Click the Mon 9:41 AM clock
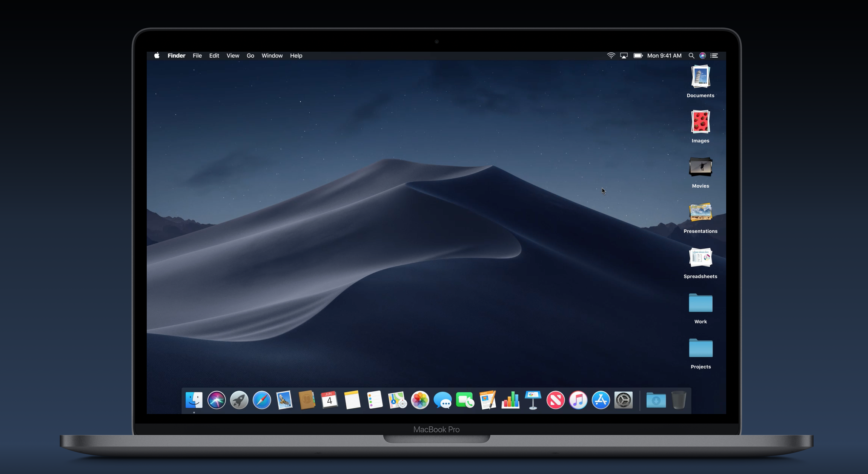The height and width of the screenshot is (474, 868). point(664,55)
